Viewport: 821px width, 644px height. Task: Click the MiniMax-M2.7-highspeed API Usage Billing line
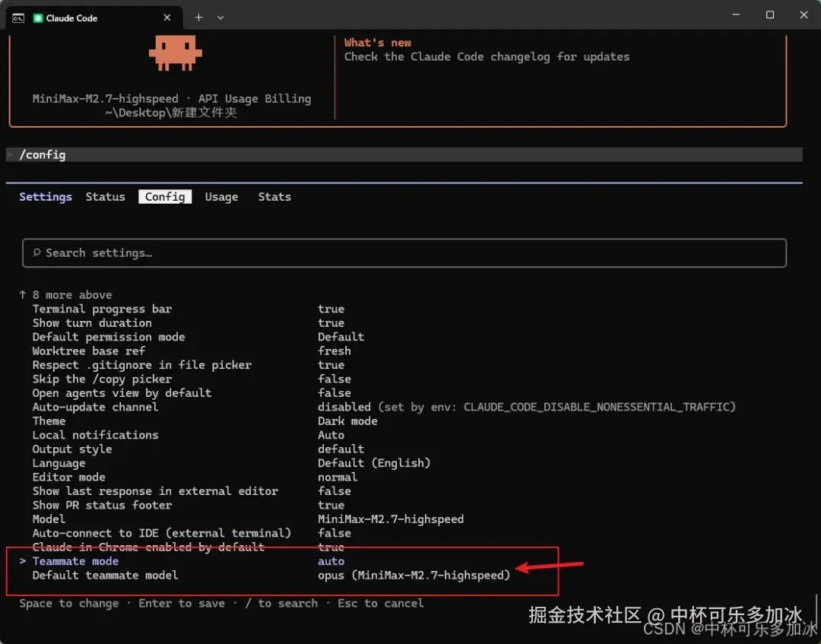172,98
